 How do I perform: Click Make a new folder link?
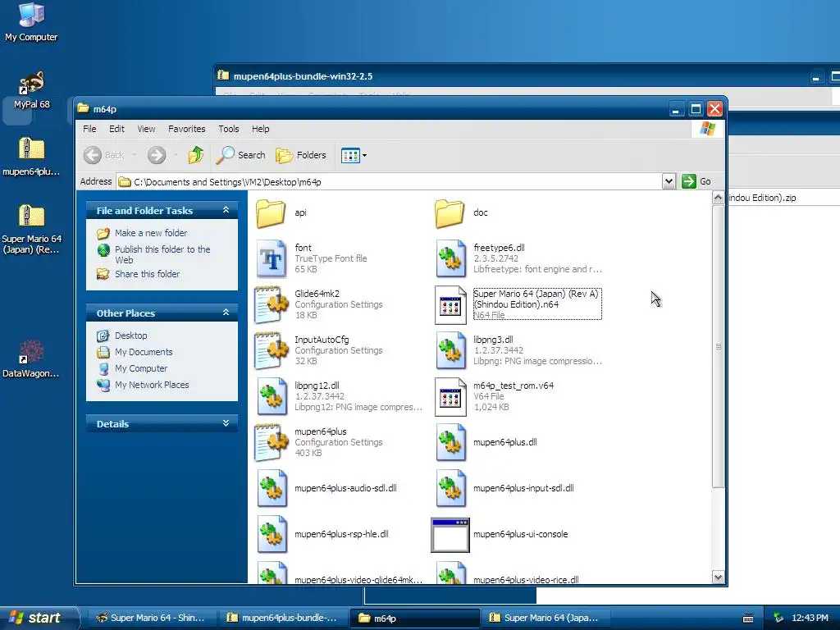coord(151,233)
